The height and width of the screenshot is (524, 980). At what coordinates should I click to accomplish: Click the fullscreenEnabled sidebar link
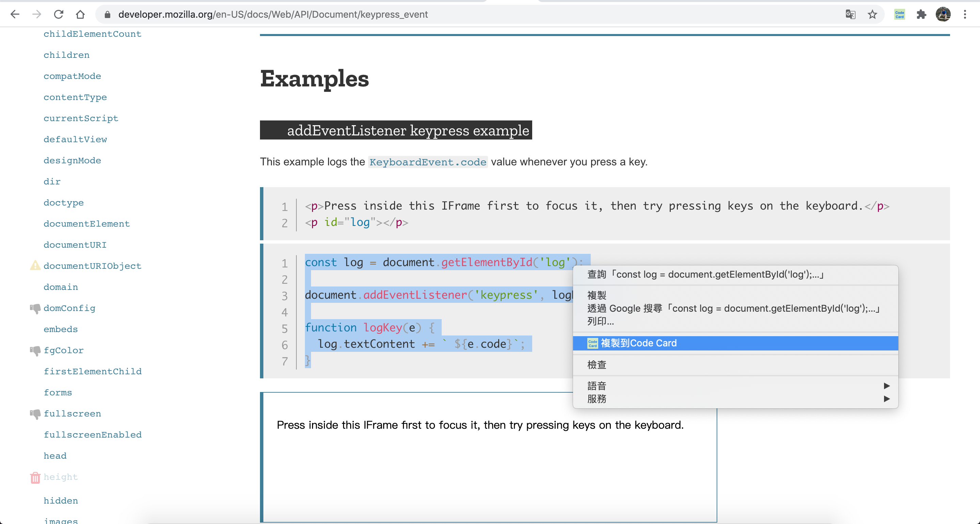pyautogui.click(x=93, y=435)
